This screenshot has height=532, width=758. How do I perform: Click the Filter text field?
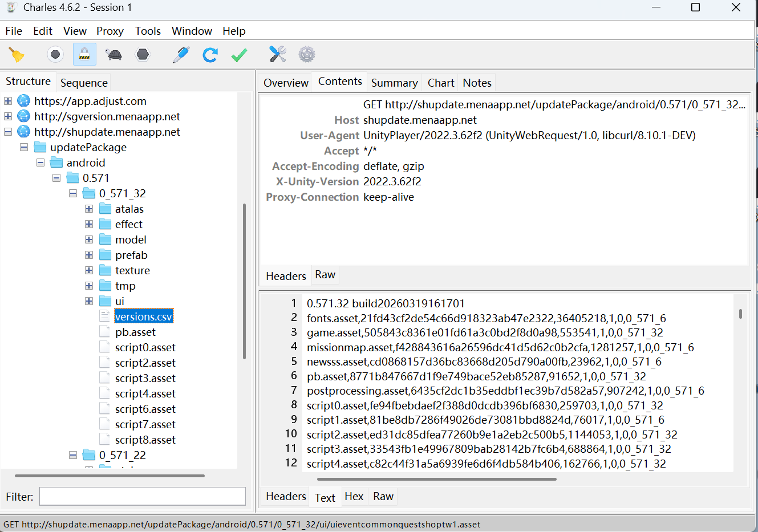point(142,496)
